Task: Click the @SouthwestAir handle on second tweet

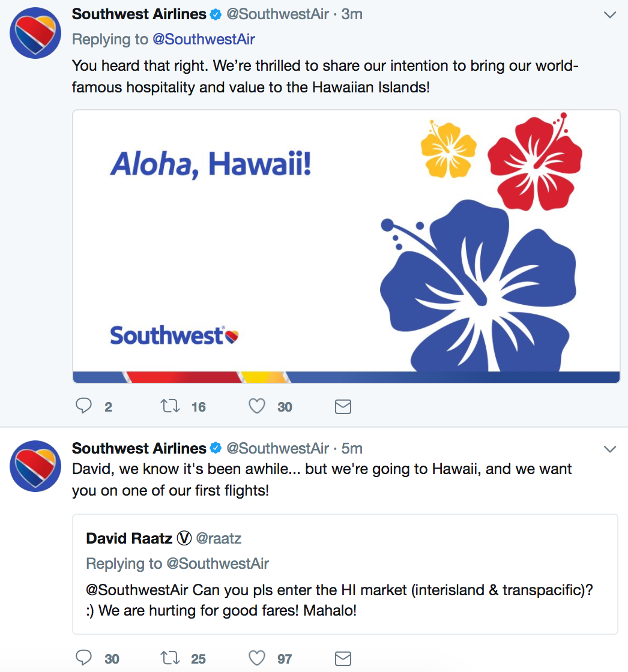Action: point(277,448)
